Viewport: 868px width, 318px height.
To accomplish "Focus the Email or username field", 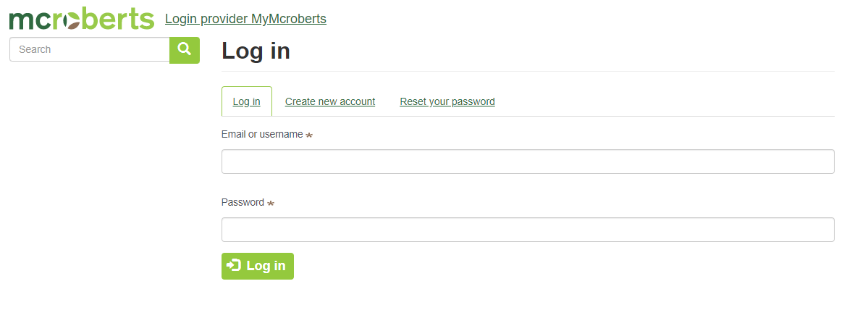I will point(528,162).
